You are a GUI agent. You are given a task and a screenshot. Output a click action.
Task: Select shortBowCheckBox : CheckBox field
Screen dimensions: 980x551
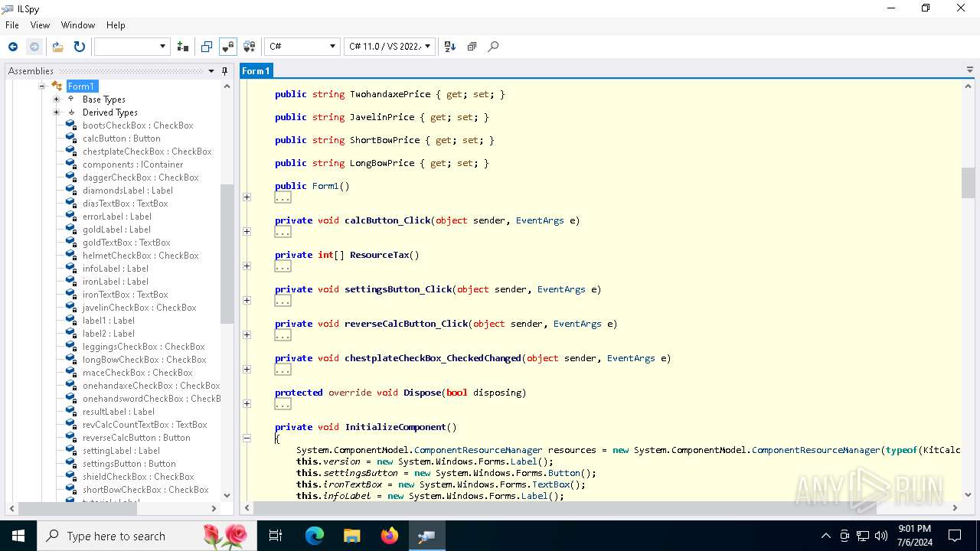pos(145,490)
